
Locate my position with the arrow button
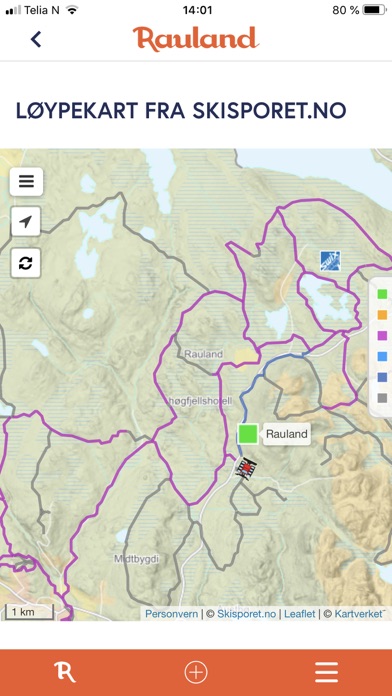click(26, 221)
